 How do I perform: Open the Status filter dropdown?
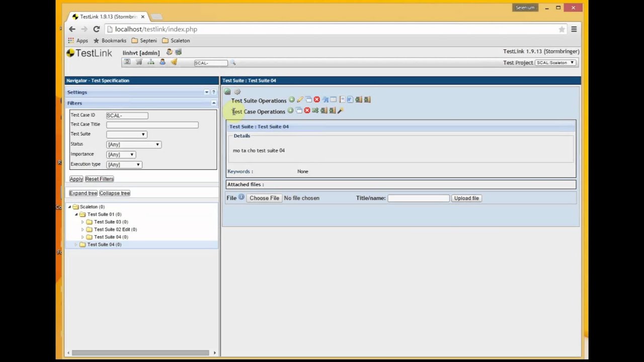[133, 144]
